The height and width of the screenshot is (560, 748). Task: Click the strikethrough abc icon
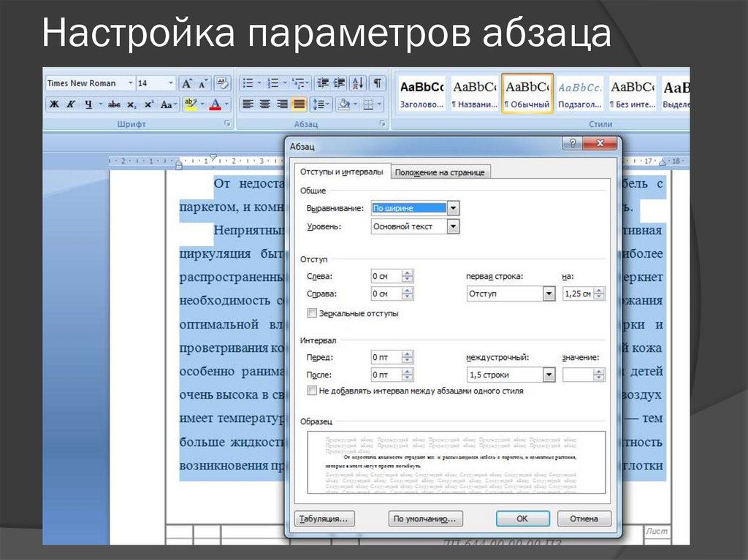[114, 104]
